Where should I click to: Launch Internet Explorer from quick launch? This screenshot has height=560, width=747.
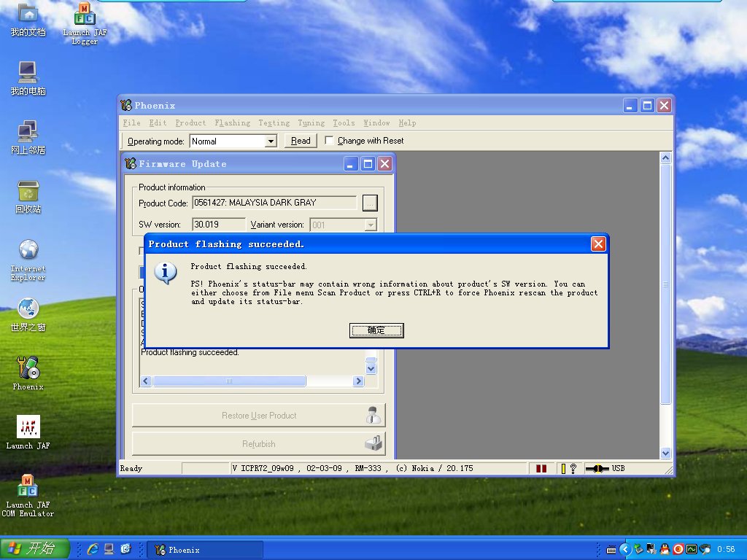click(x=93, y=549)
